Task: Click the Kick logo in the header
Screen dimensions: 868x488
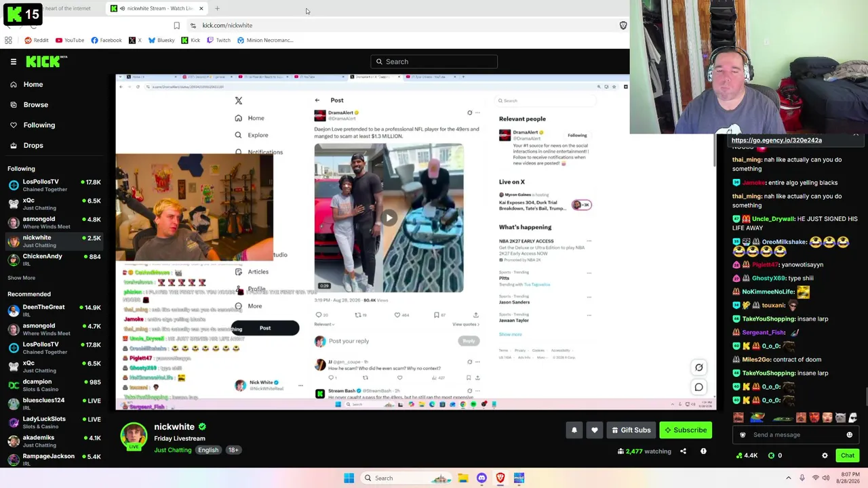Action: 46,62
